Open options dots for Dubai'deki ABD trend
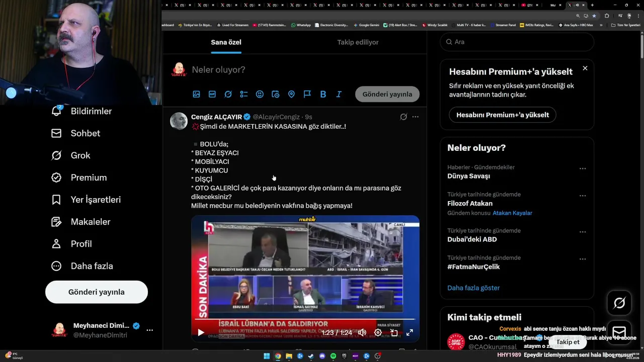The image size is (644, 362). click(x=583, y=232)
